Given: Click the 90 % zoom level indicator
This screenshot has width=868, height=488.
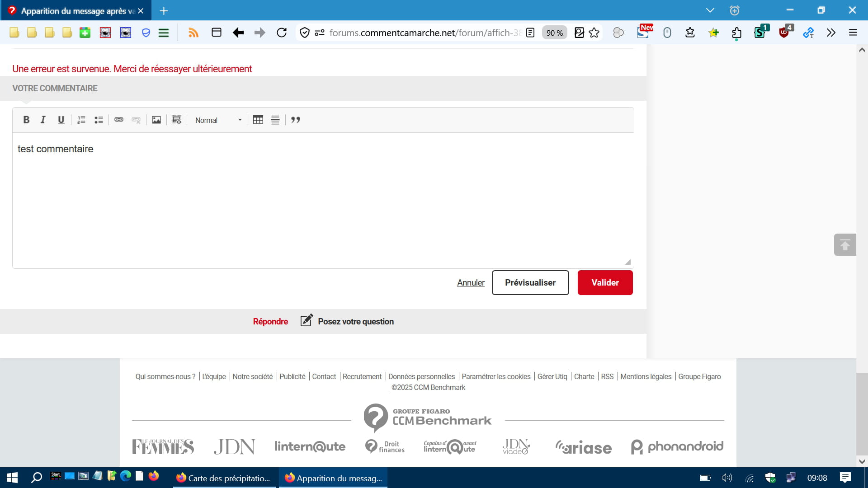Looking at the screenshot, I should 555,33.
